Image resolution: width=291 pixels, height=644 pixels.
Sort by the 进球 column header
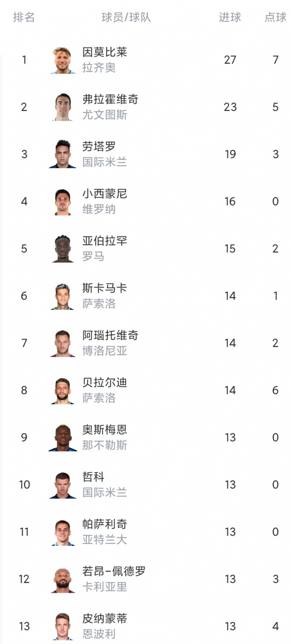[230, 17]
